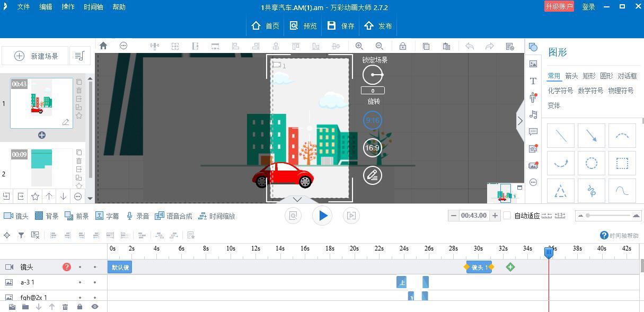Open the 文件 menu
644x312 pixels.
23,7
